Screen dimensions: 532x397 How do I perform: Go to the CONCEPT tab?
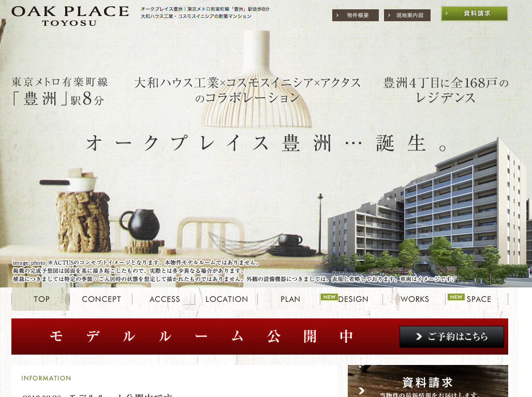[x=101, y=299]
